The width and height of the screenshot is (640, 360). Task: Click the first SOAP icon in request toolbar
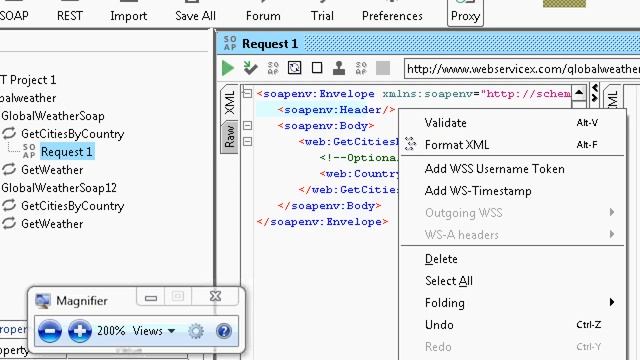click(x=273, y=68)
